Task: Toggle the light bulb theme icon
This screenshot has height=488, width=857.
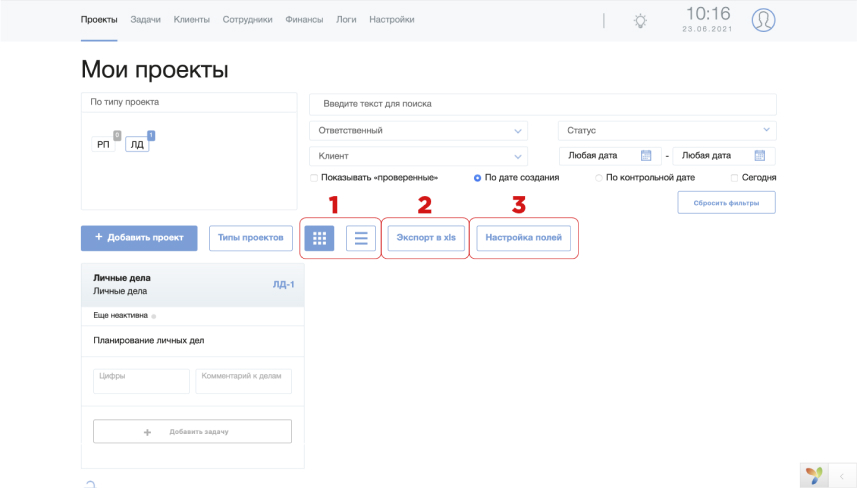Action: pyautogui.click(x=640, y=21)
